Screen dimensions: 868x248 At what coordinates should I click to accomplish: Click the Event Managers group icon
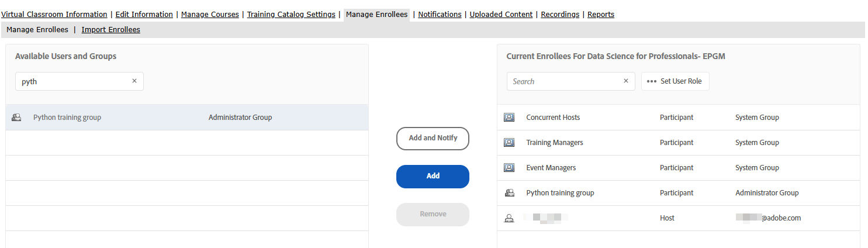509,168
